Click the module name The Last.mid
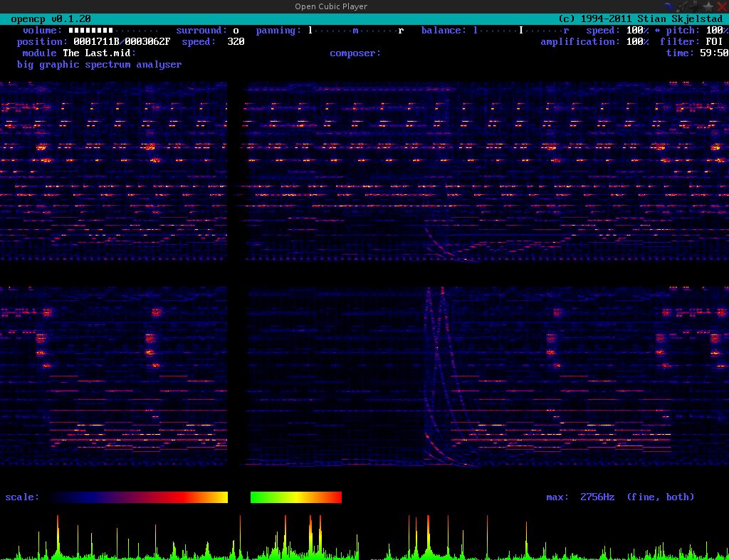The image size is (729, 560). (x=97, y=53)
